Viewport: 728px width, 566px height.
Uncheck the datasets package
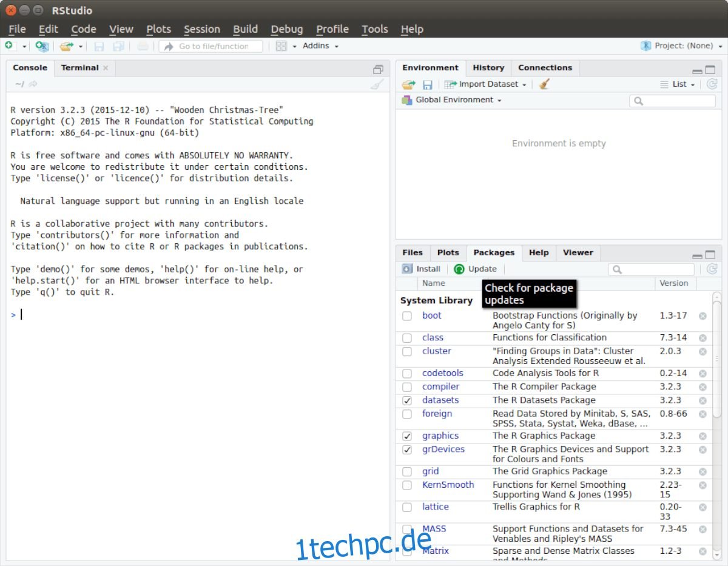tap(407, 400)
